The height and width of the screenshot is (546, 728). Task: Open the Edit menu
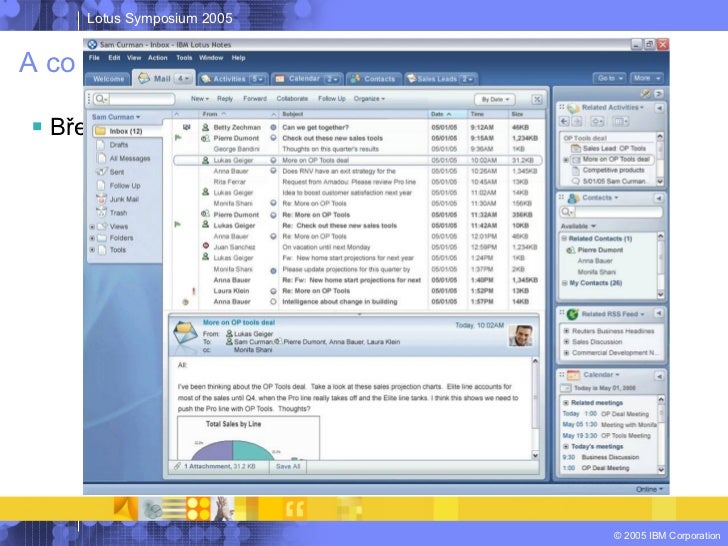(114, 58)
